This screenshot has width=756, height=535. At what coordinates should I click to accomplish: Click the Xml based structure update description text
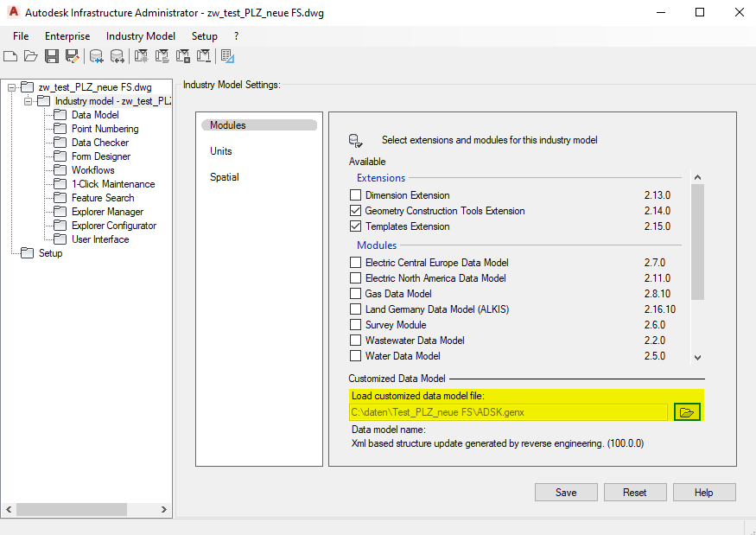pyautogui.click(x=498, y=443)
